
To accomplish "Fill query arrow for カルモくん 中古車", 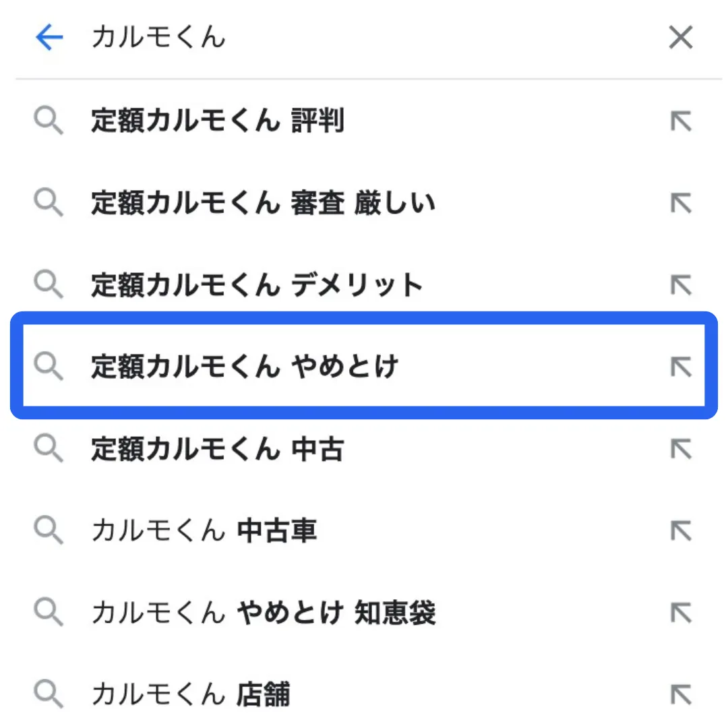I will [681, 530].
